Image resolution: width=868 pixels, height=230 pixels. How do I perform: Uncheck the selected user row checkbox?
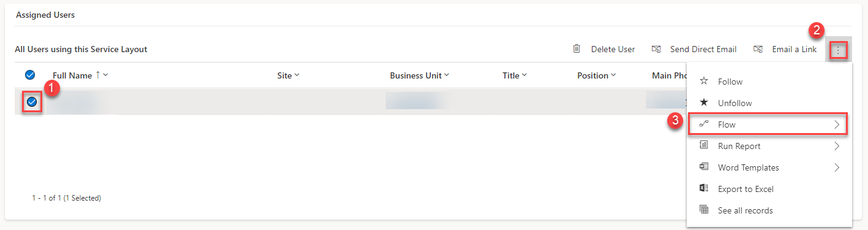point(32,102)
